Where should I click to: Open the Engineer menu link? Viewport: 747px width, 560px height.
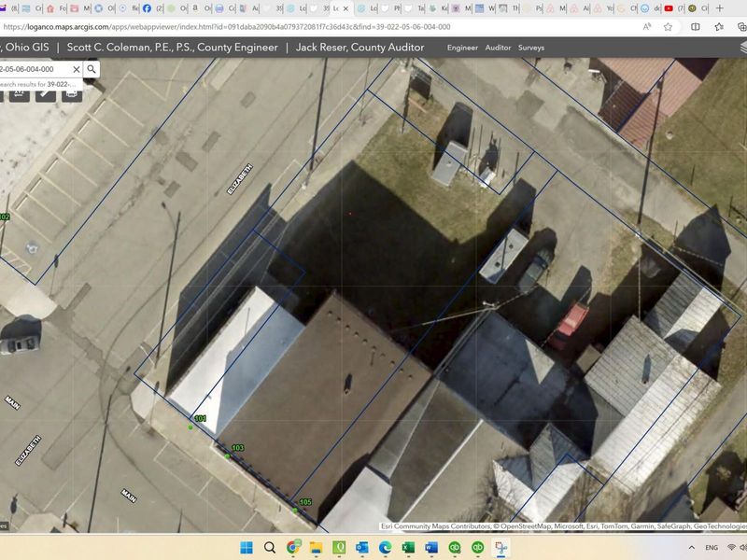point(462,48)
